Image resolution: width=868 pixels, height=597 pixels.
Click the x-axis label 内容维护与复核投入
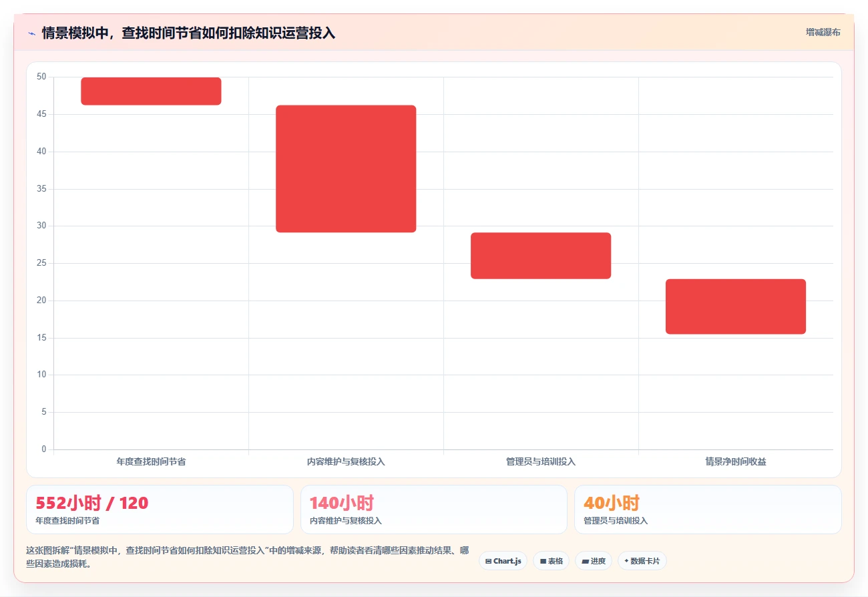[x=346, y=461]
